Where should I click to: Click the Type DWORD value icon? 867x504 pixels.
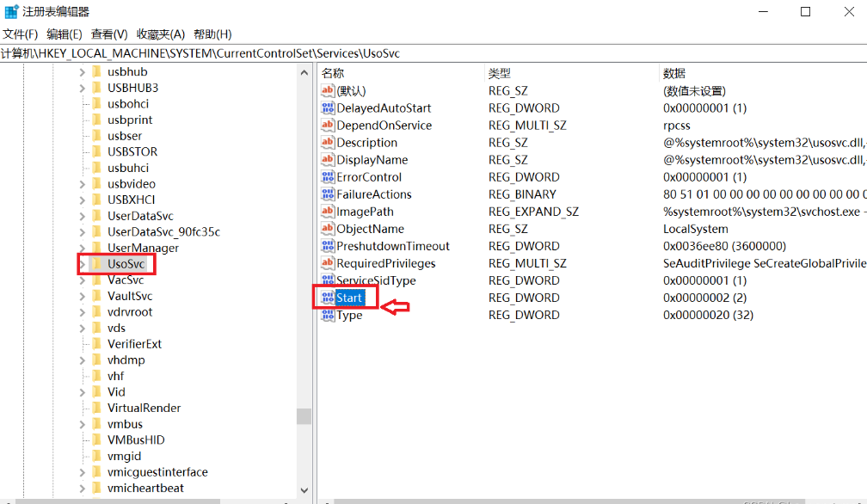click(x=327, y=315)
